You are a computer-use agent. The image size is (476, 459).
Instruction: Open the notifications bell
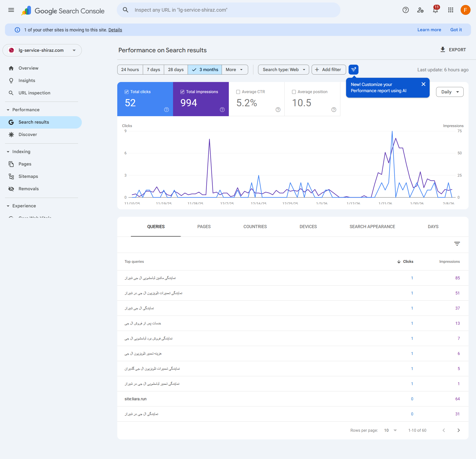[435, 10]
